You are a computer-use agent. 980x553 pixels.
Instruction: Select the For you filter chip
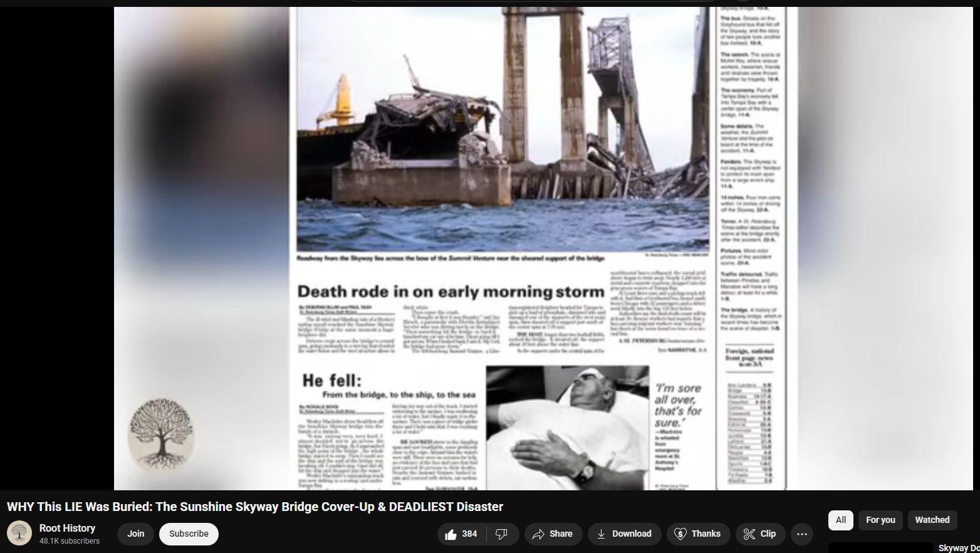(880, 520)
